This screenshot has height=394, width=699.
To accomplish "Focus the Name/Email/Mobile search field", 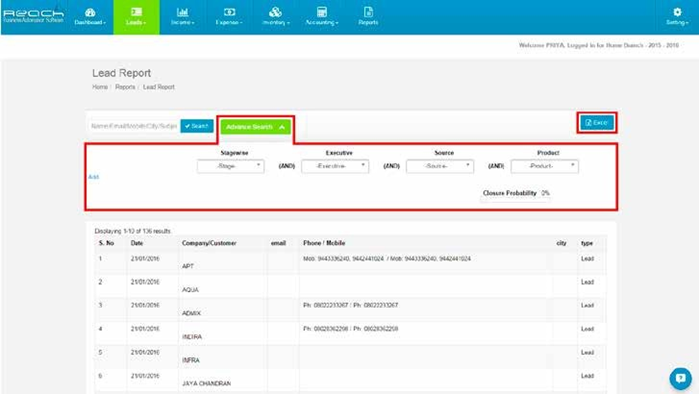I will click(x=134, y=126).
